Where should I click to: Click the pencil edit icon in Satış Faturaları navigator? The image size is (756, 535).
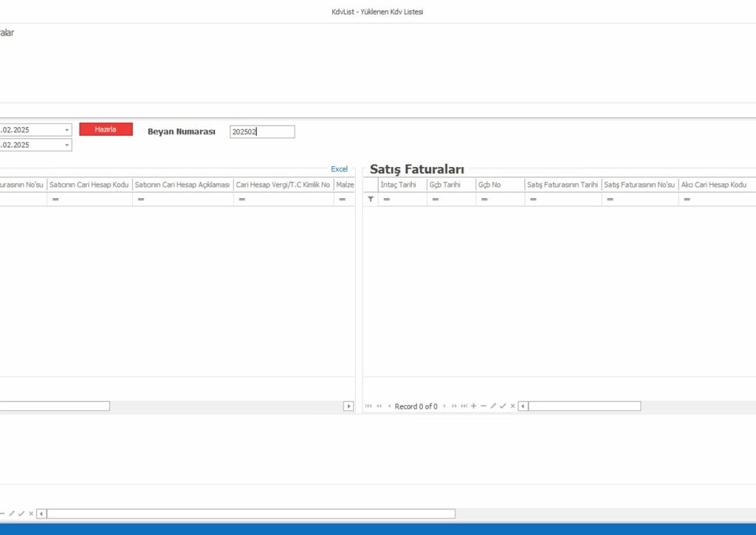point(493,406)
